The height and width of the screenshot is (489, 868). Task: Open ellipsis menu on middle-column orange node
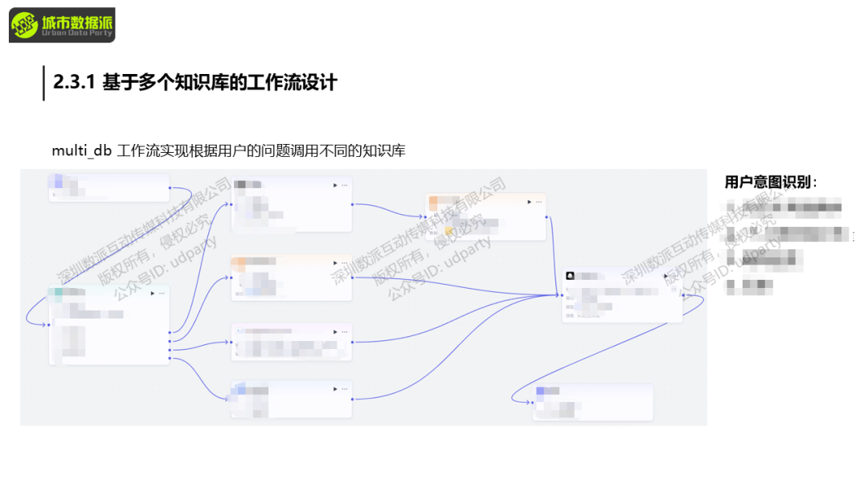point(345,261)
